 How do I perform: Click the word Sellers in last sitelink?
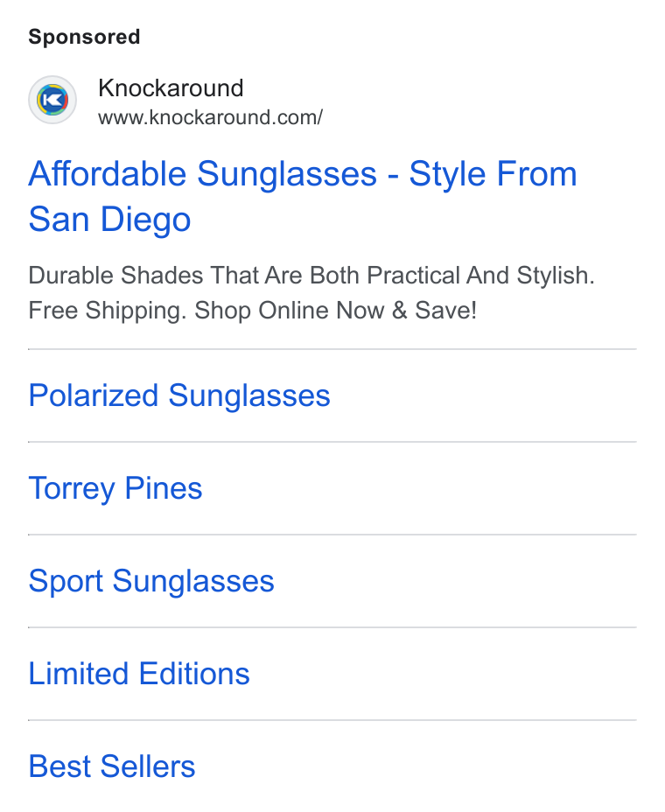point(148,766)
